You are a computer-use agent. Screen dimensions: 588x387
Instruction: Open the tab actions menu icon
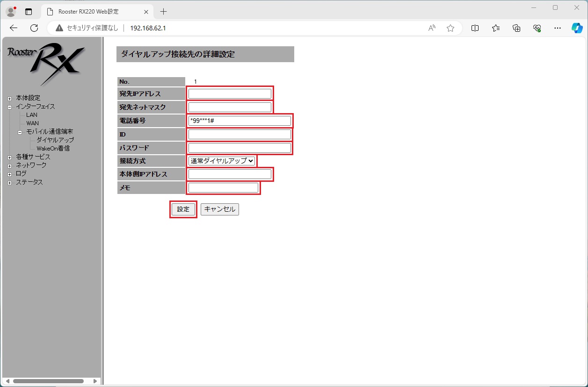[29, 12]
